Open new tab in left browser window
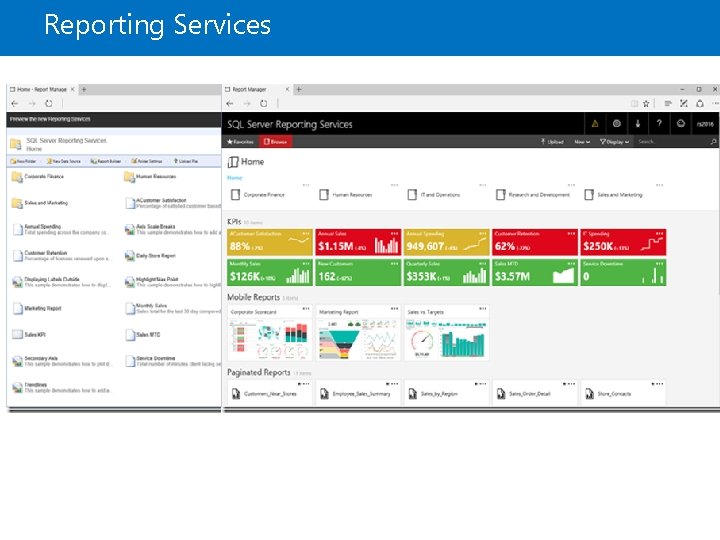This screenshot has height=540, width=720. click(x=84, y=90)
